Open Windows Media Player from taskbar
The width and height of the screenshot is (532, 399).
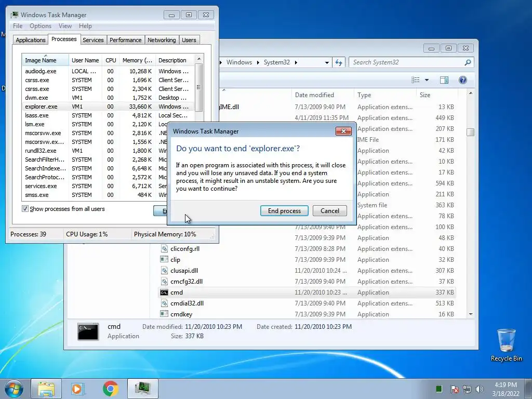pyautogui.click(x=77, y=389)
